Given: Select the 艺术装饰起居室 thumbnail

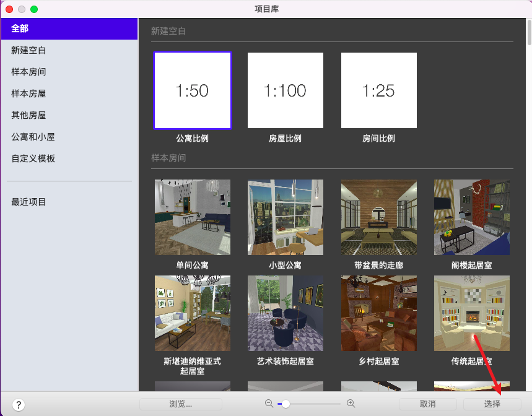Looking at the screenshot, I should (286, 313).
